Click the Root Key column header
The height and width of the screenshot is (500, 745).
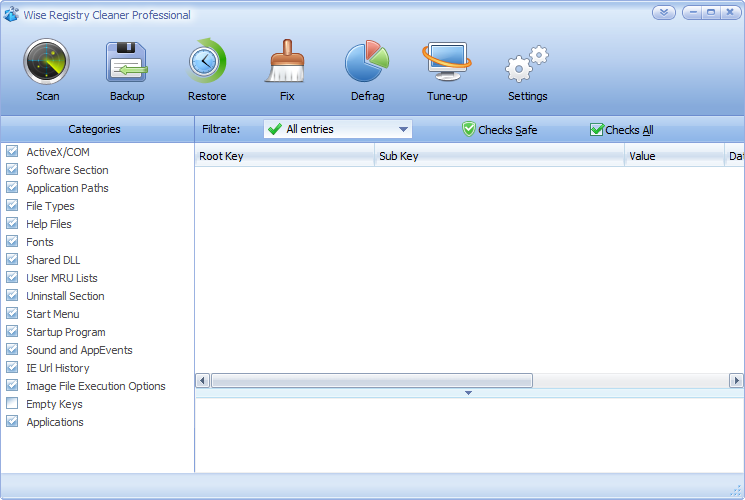(x=285, y=156)
